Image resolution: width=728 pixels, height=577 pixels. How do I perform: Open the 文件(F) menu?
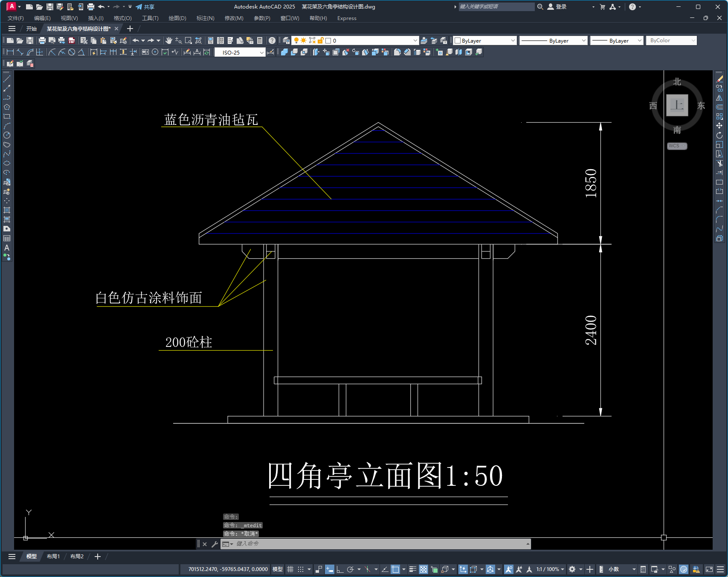click(x=16, y=18)
